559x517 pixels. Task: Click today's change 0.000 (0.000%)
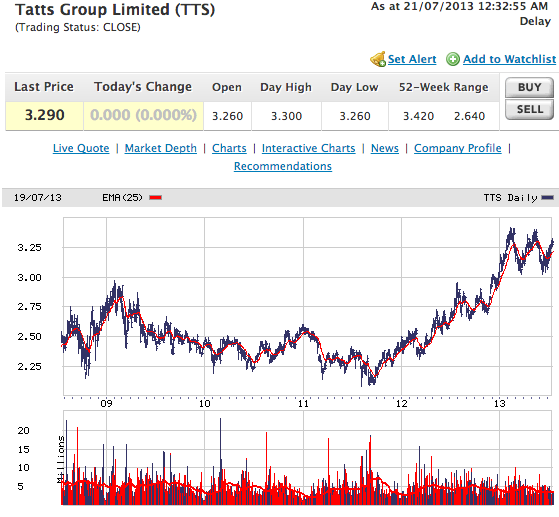pos(143,115)
